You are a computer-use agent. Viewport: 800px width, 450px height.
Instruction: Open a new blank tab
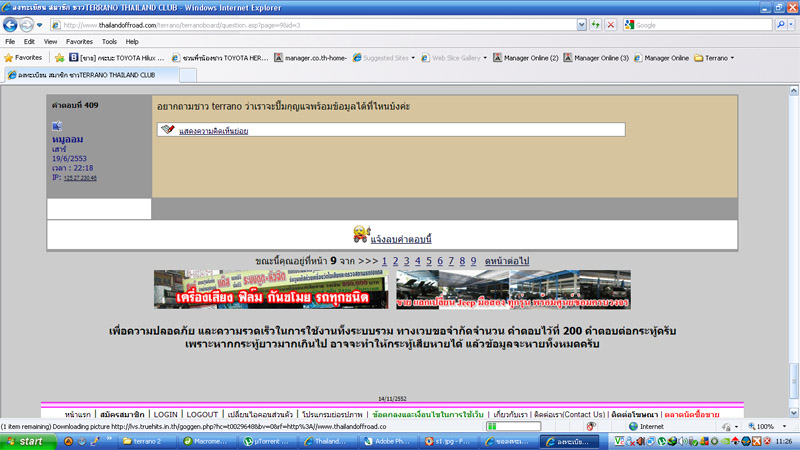point(188,76)
